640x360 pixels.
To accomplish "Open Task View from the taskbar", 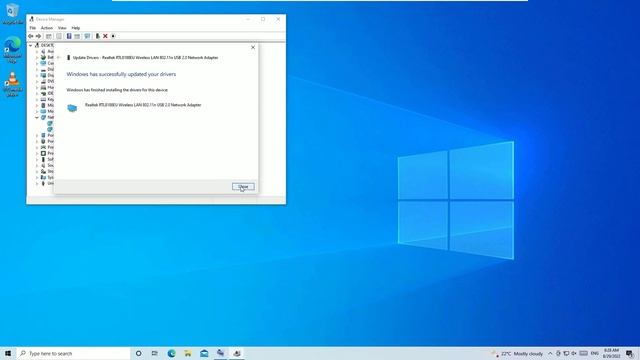I will [x=155, y=353].
